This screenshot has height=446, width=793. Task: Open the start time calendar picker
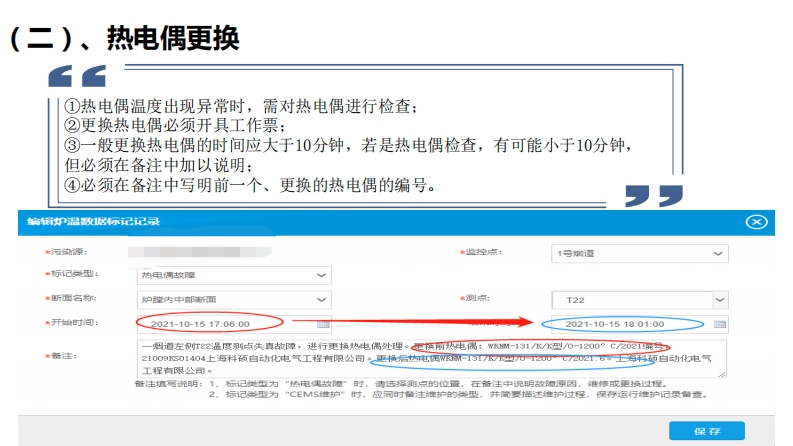(x=323, y=324)
